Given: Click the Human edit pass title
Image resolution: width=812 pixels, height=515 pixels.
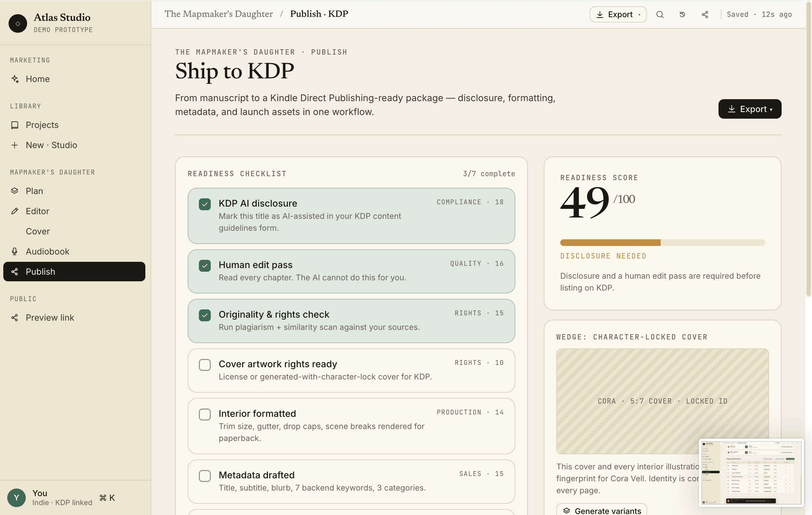Looking at the screenshot, I should tap(256, 265).
